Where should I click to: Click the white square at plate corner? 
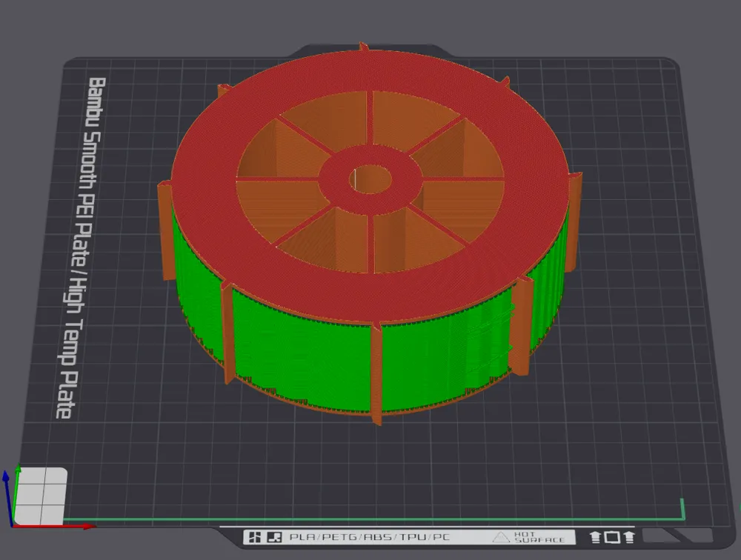(x=41, y=496)
